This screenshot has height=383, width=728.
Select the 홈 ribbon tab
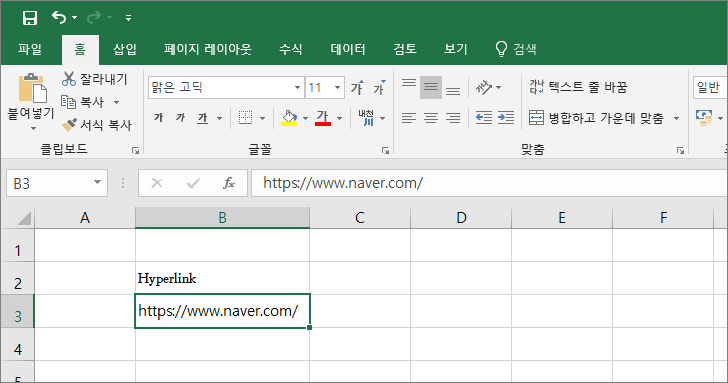[80, 49]
